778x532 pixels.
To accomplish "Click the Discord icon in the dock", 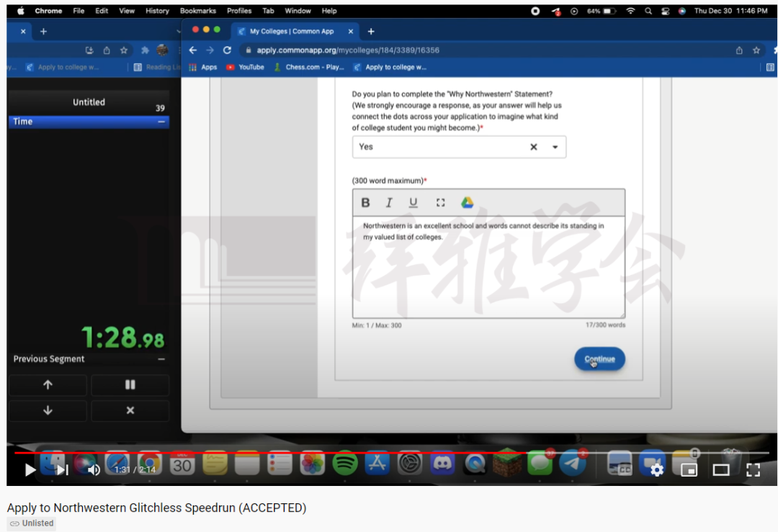I will point(442,464).
